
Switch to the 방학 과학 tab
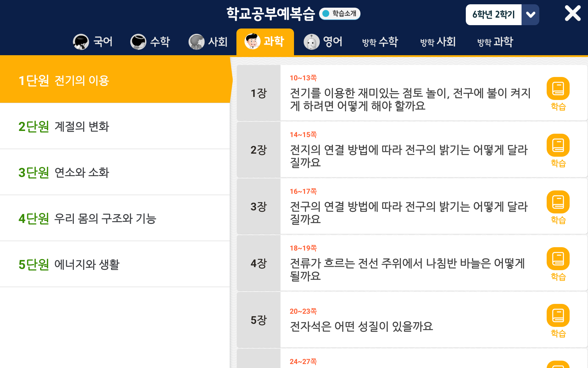tap(495, 42)
